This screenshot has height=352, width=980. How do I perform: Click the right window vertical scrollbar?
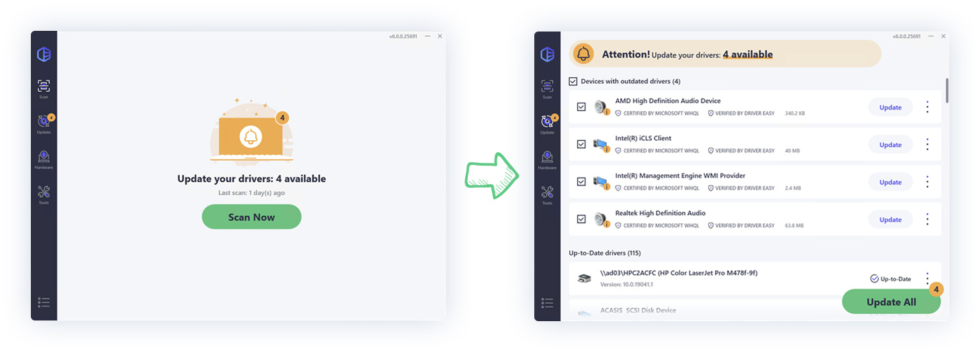tap(946, 90)
